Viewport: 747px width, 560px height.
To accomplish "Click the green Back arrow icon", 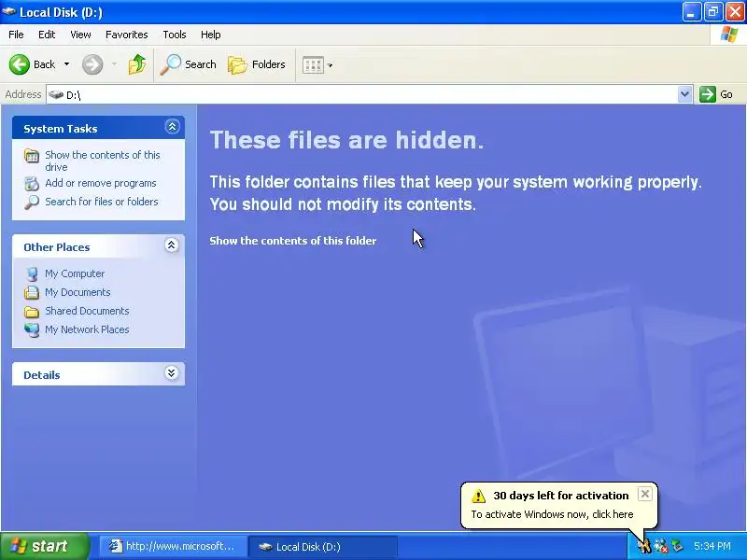I will [19, 64].
